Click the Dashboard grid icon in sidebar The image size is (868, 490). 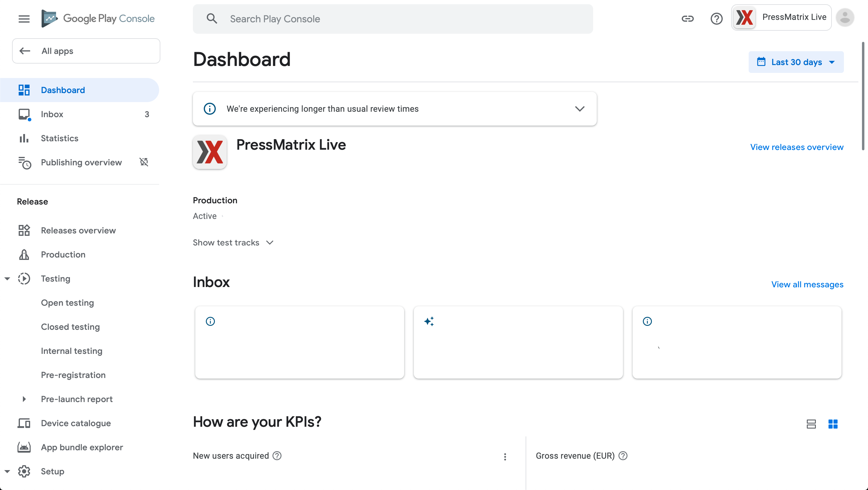tap(24, 90)
